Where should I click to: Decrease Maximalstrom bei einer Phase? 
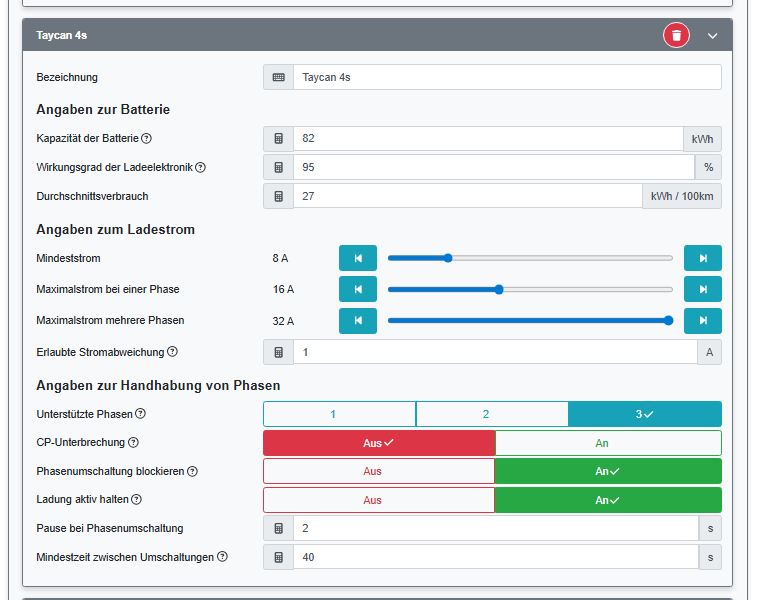click(x=358, y=289)
